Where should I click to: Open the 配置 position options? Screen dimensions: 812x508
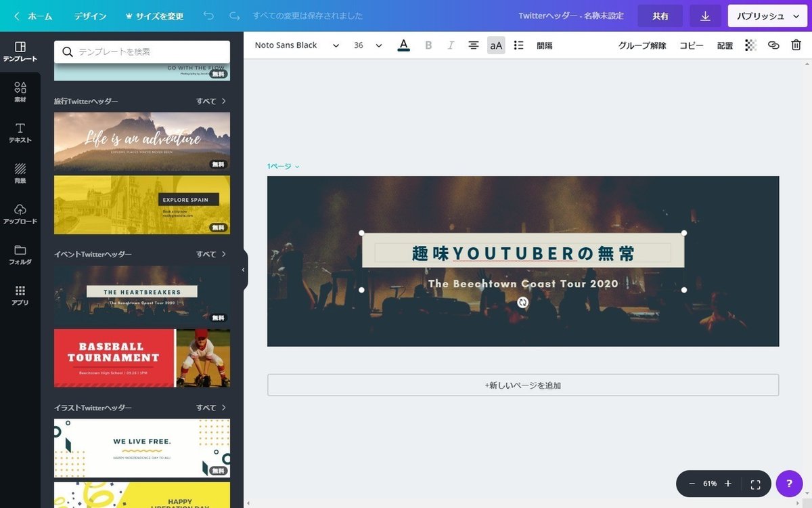pos(725,45)
